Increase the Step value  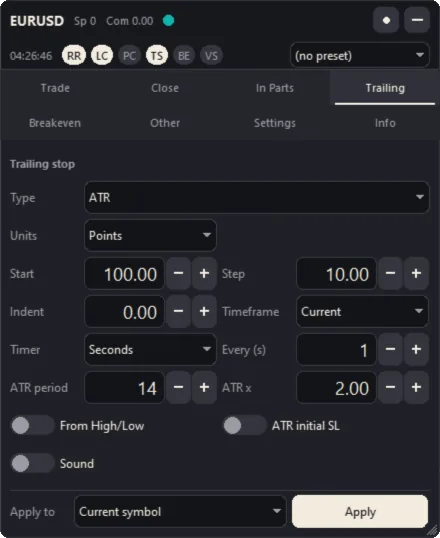(416, 274)
